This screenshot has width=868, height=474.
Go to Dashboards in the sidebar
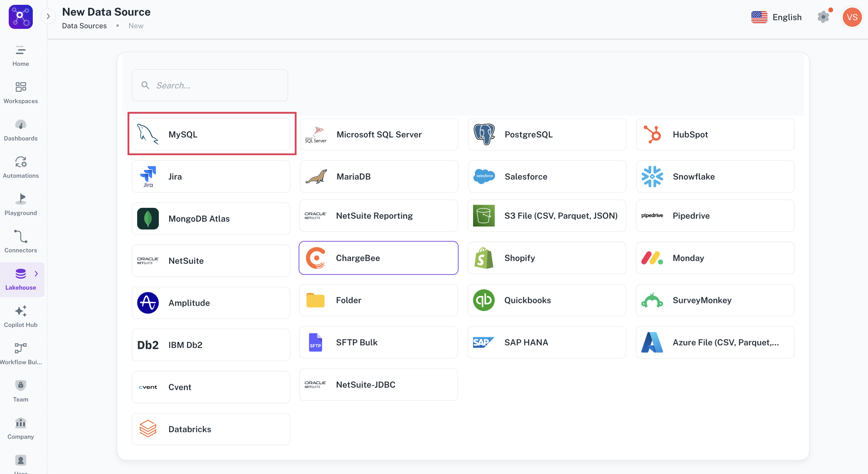pyautogui.click(x=20, y=130)
